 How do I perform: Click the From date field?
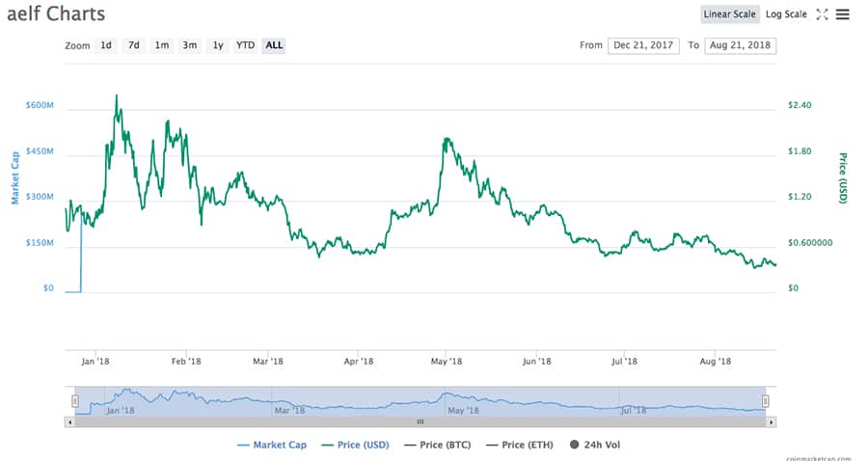643,45
